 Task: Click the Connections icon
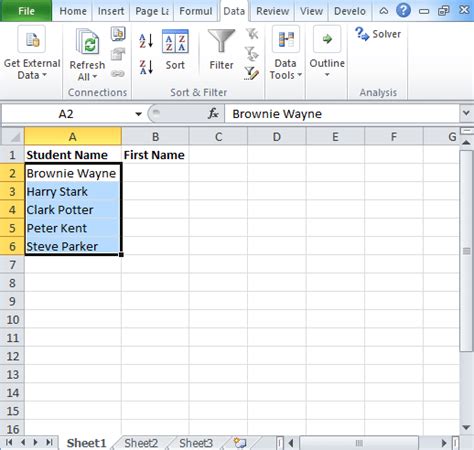click(118, 34)
